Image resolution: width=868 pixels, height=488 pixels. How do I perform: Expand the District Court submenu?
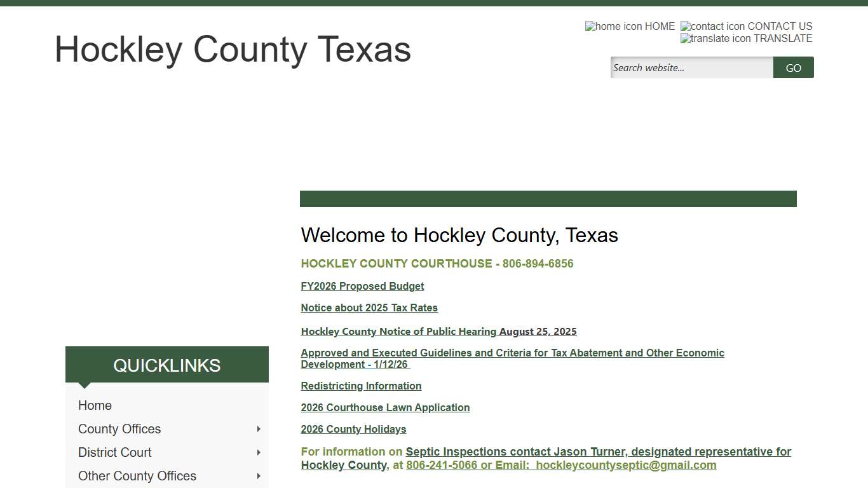[x=258, y=452]
